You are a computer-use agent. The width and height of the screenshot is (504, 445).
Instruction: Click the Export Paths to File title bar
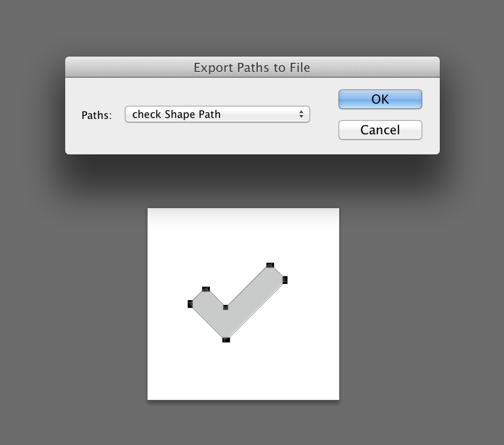tap(252, 67)
